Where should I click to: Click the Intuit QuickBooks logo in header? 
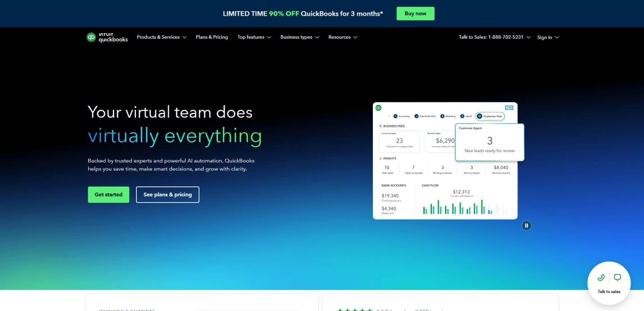point(107,37)
